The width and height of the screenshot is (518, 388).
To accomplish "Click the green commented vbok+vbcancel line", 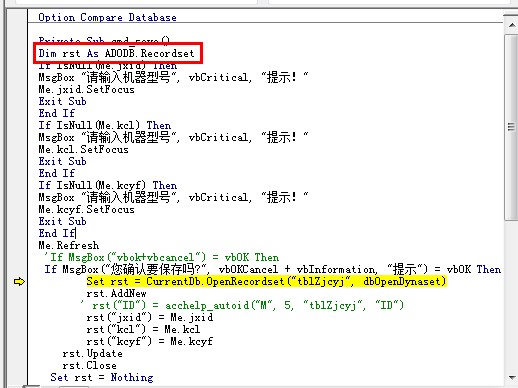I will click(161, 257).
